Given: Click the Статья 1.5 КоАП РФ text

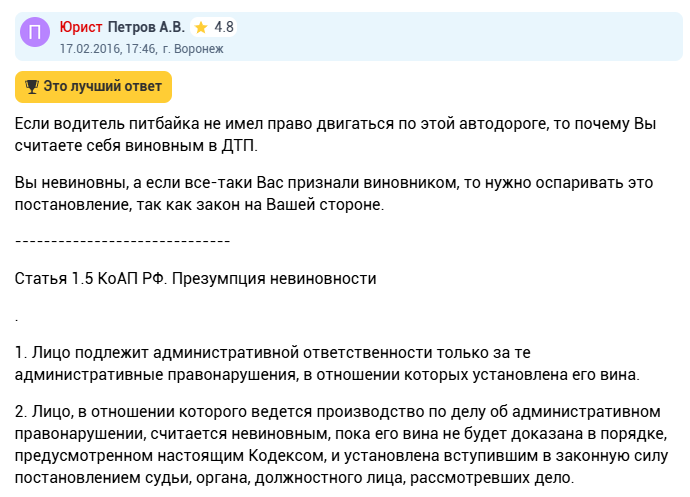Looking at the screenshot, I should click(x=89, y=277).
